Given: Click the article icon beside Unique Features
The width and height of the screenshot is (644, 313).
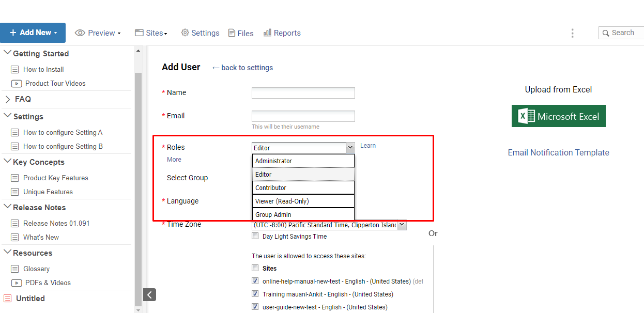Looking at the screenshot, I should coord(14,192).
